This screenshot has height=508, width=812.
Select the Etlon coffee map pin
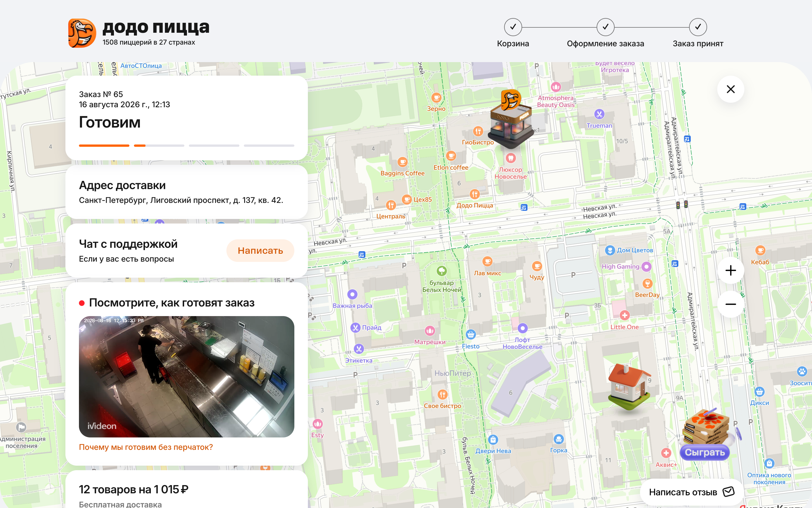click(x=451, y=156)
